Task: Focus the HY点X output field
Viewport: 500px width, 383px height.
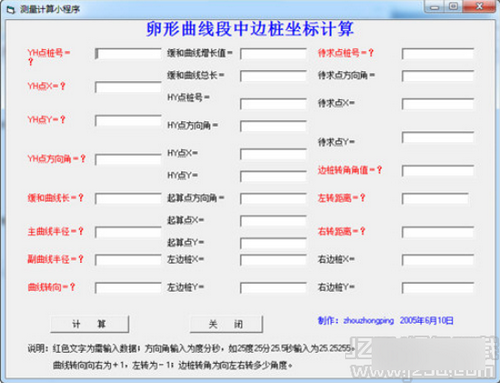Action: 273,154
